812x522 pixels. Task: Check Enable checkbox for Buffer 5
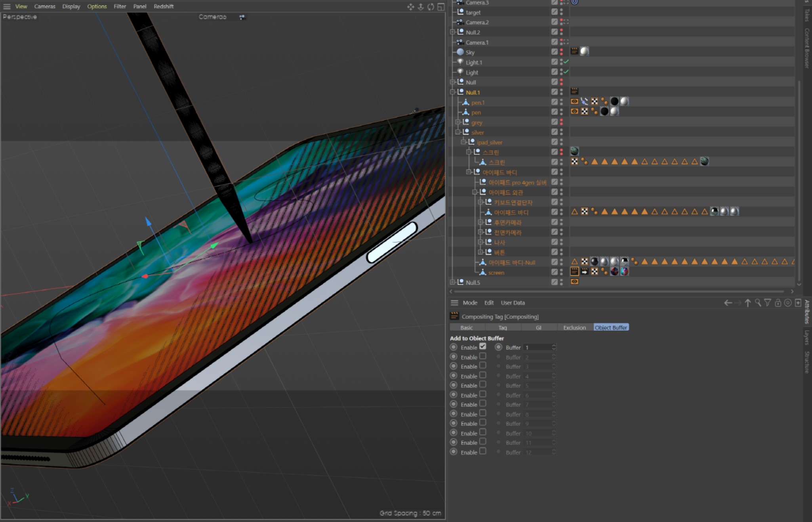(x=482, y=385)
